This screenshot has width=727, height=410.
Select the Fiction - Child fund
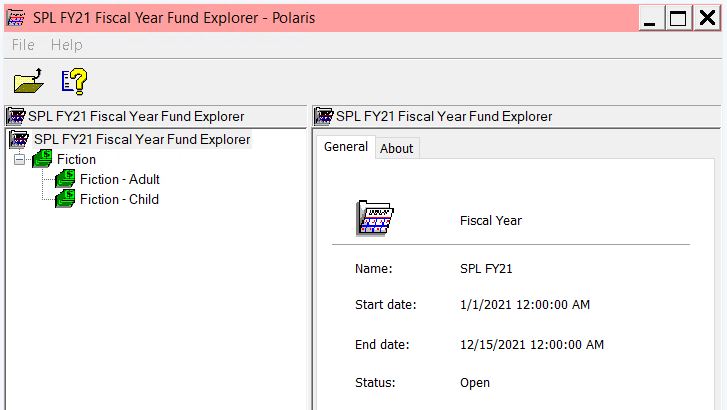coord(119,199)
